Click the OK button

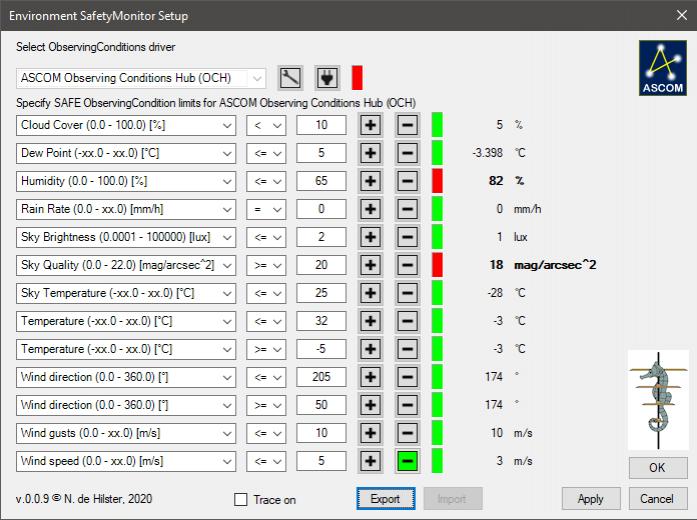click(x=658, y=468)
